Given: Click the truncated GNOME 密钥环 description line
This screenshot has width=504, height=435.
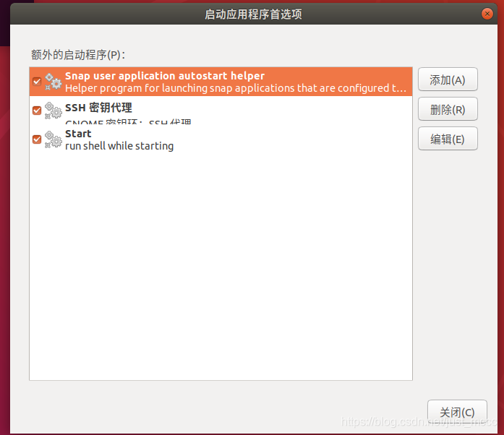Looking at the screenshot, I should (128, 121).
